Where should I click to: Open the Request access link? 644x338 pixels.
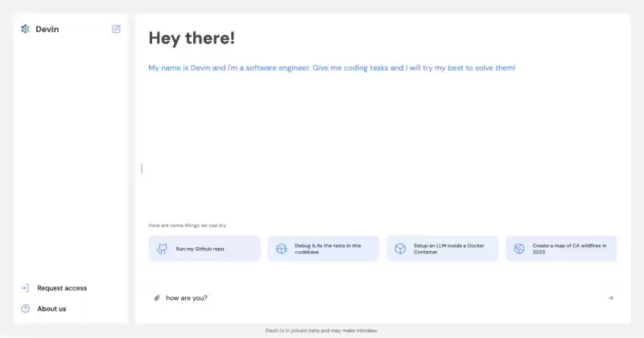(62, 288)
